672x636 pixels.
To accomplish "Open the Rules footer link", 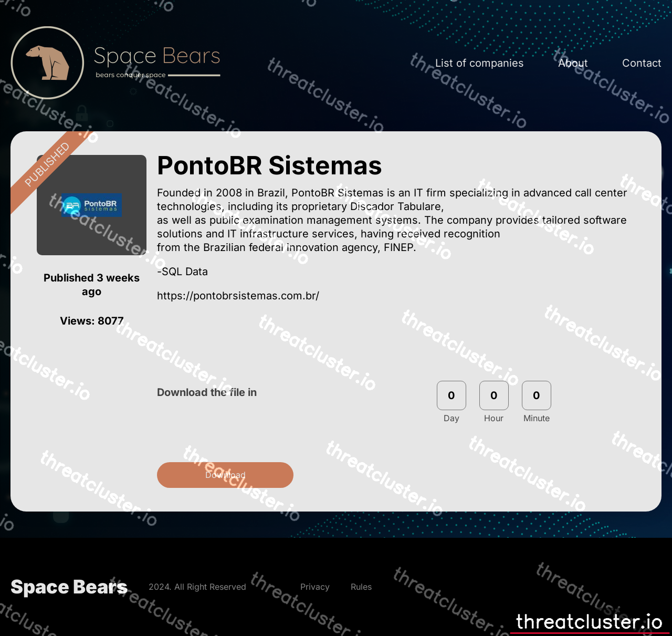I will 361,587.
